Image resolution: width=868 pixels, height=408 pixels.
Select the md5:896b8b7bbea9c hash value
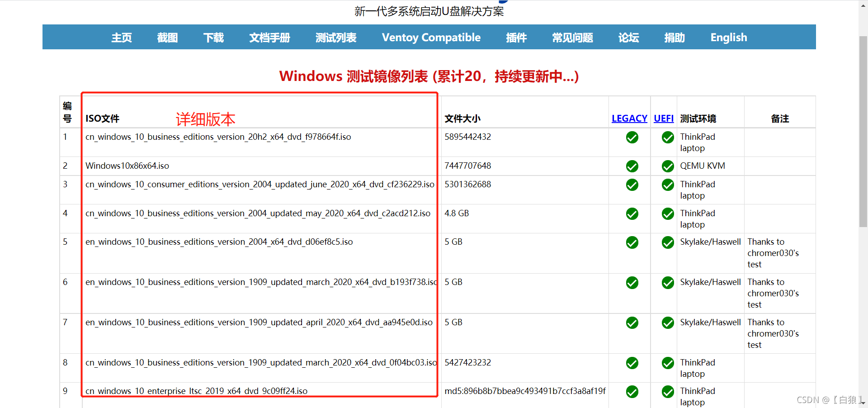pyautogui.click(x=525, y=391)
